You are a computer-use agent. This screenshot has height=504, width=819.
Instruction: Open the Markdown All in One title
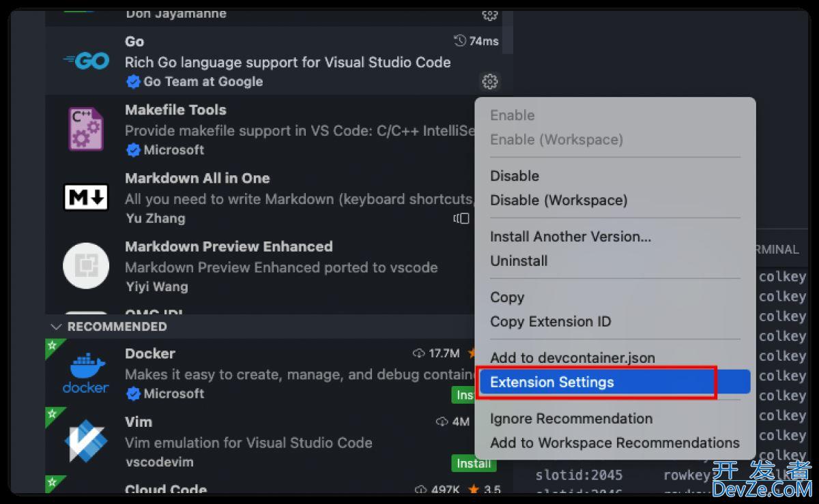click(x=197, y=178)
